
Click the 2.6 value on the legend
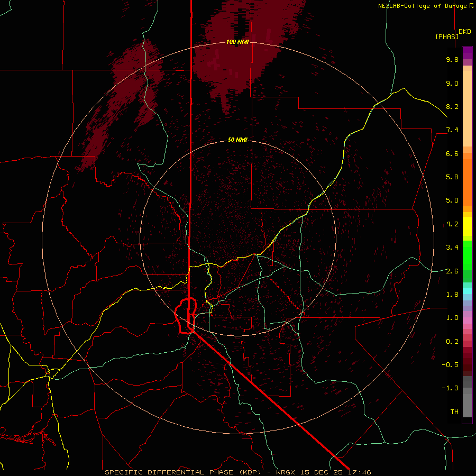[x=452, y=271]
